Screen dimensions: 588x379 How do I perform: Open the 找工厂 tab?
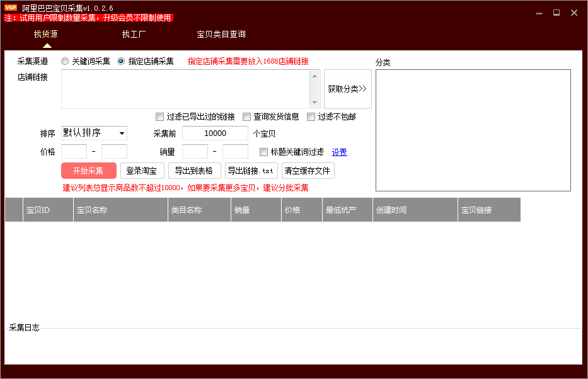tap(134, 34)
